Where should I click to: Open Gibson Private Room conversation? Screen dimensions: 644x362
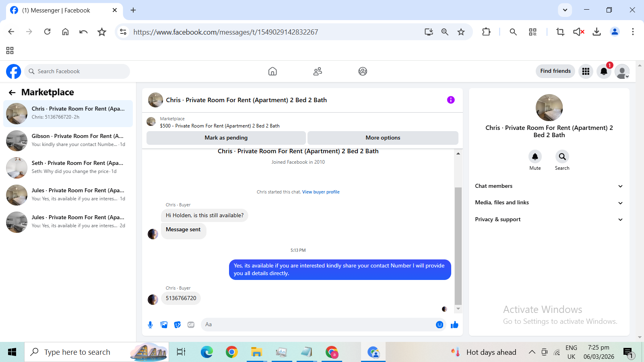68,140
